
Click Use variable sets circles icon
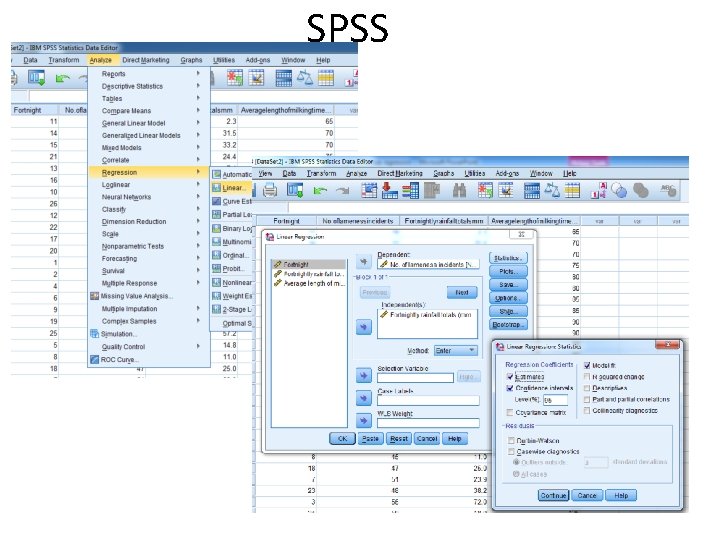coord(619,190)
